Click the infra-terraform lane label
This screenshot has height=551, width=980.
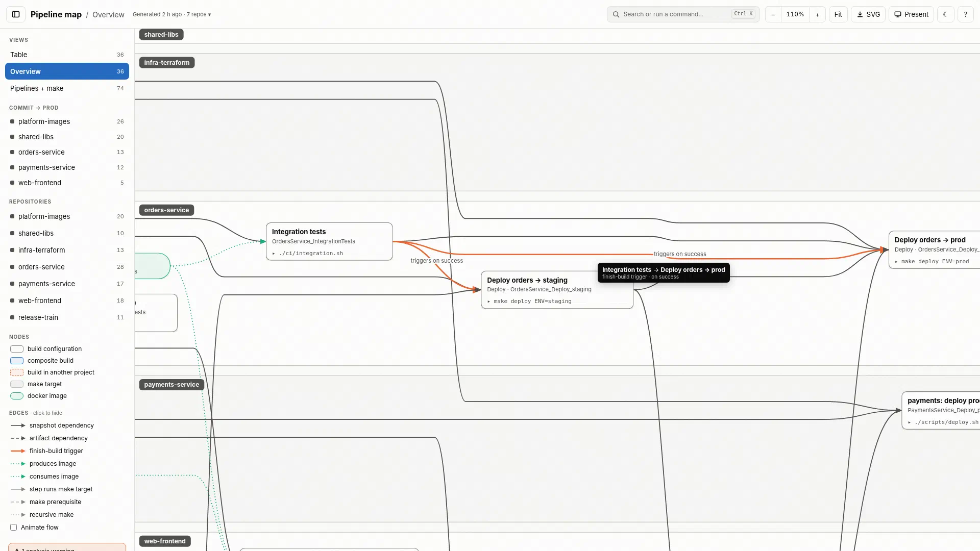[167, 63]
